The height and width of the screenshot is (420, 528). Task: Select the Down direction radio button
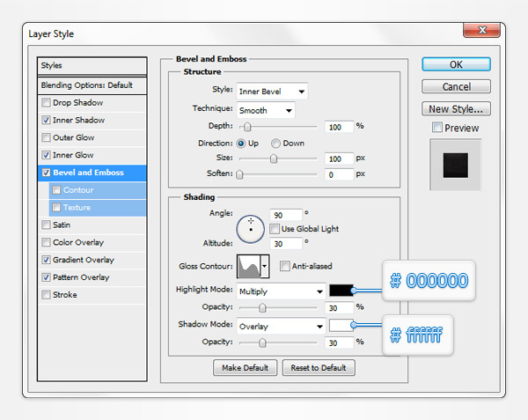click(x=276, y=143)
